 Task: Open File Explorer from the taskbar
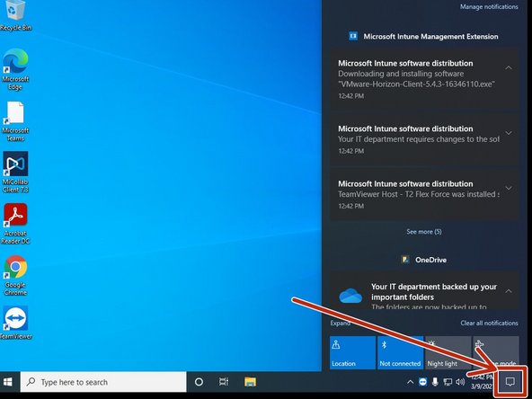[250, 382]
